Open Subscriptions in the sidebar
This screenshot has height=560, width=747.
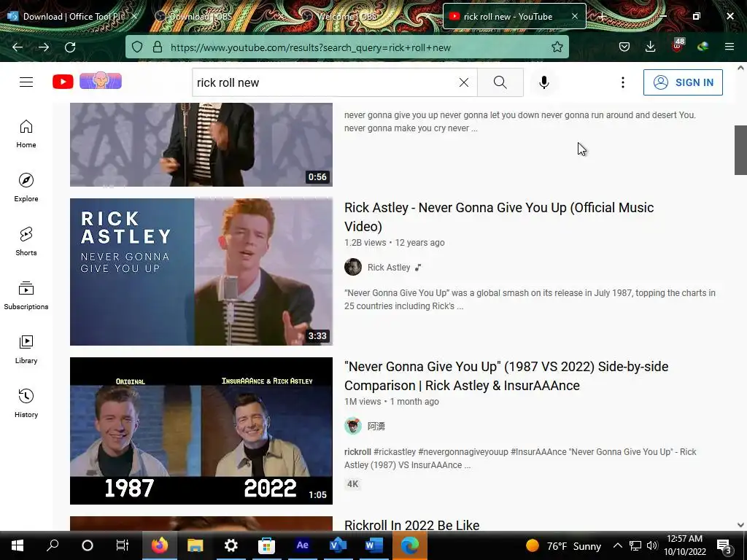pos(26,295)
